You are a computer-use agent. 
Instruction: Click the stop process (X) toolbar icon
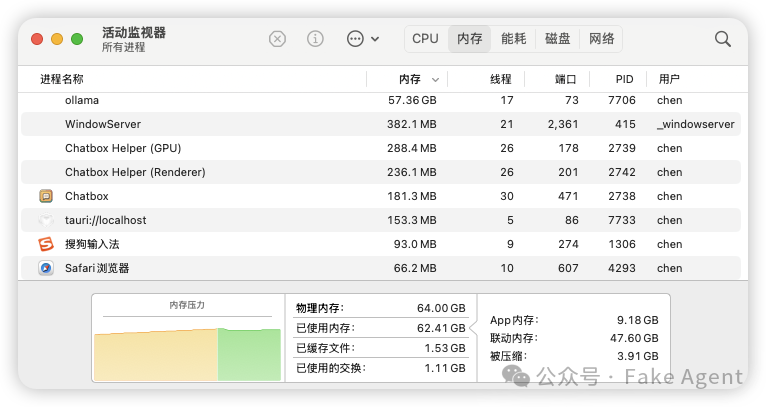click(x=277, y=39)
